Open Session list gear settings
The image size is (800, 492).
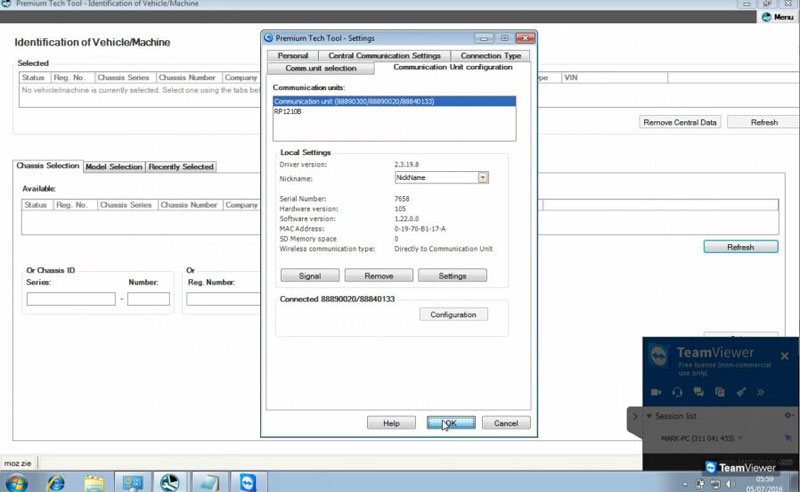788,415
